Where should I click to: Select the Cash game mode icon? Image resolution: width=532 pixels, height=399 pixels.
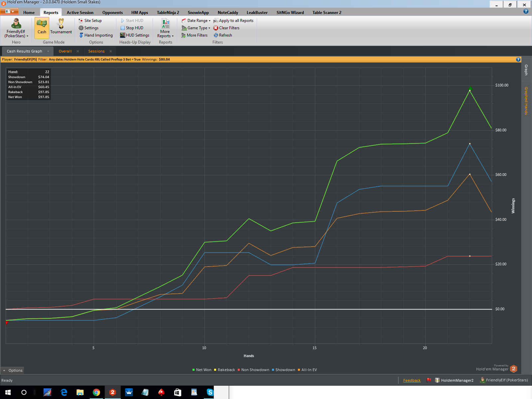click(42, 27)
